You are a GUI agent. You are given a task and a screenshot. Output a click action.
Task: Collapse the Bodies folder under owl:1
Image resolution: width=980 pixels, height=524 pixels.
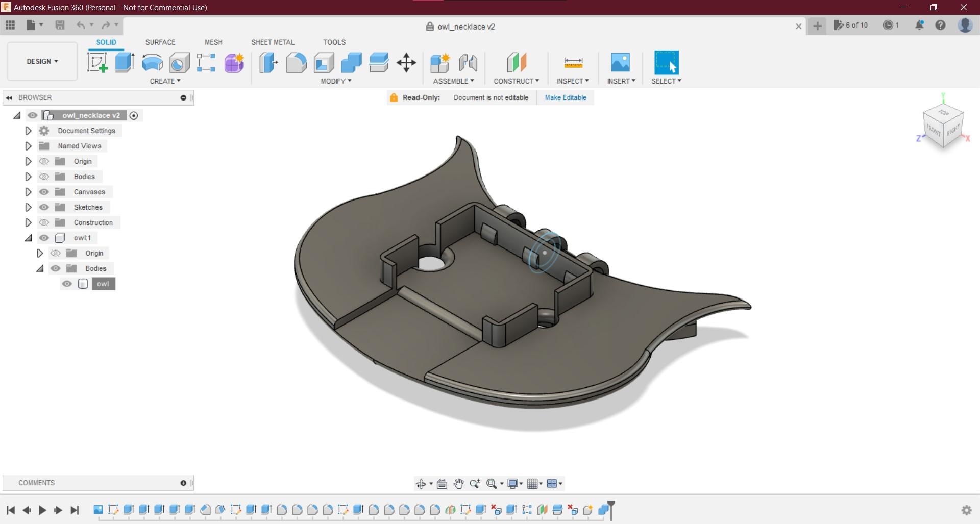[40, 268]
